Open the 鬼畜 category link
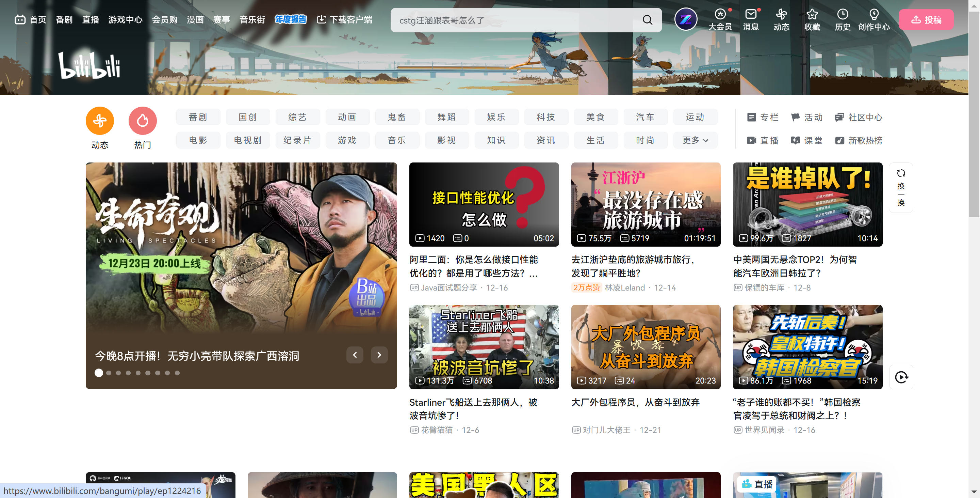Viewport: 980px width, 498px height. point(397,117)
